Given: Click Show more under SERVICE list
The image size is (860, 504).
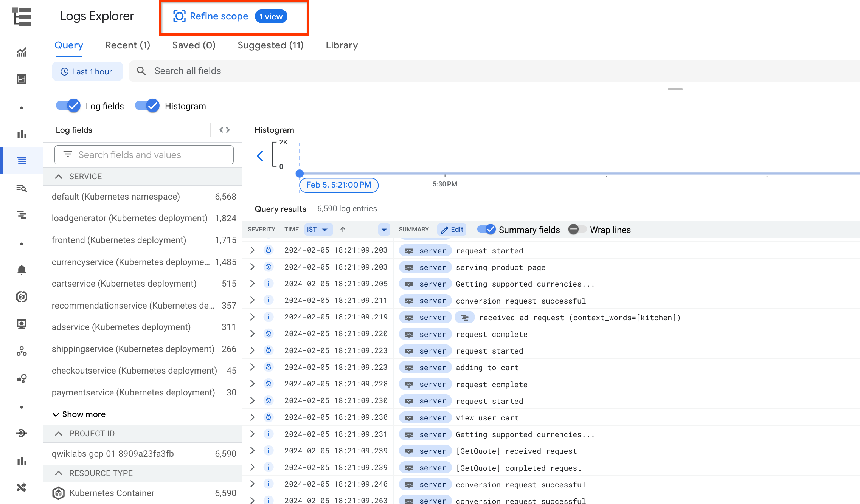Looking at the screenshot, I should click(x=84, y=414).
